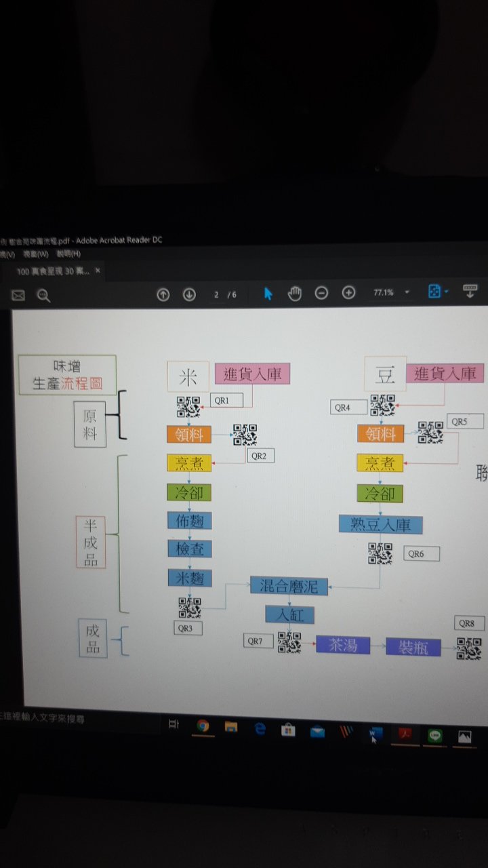The image size is (488, 868).
Task: Click the pink 進貨入庫 box beside 米
Action: 252,374
